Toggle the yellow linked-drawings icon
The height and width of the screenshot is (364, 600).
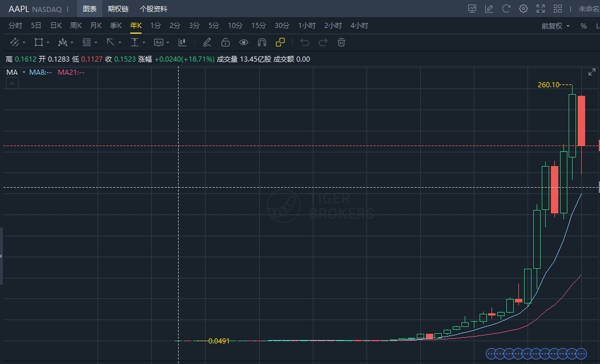click(280, 42)
